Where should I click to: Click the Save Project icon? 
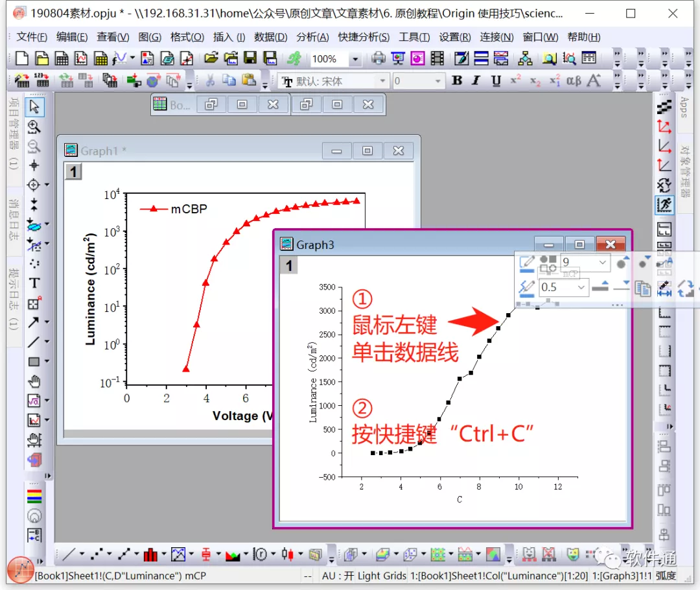tap(251, 58)
